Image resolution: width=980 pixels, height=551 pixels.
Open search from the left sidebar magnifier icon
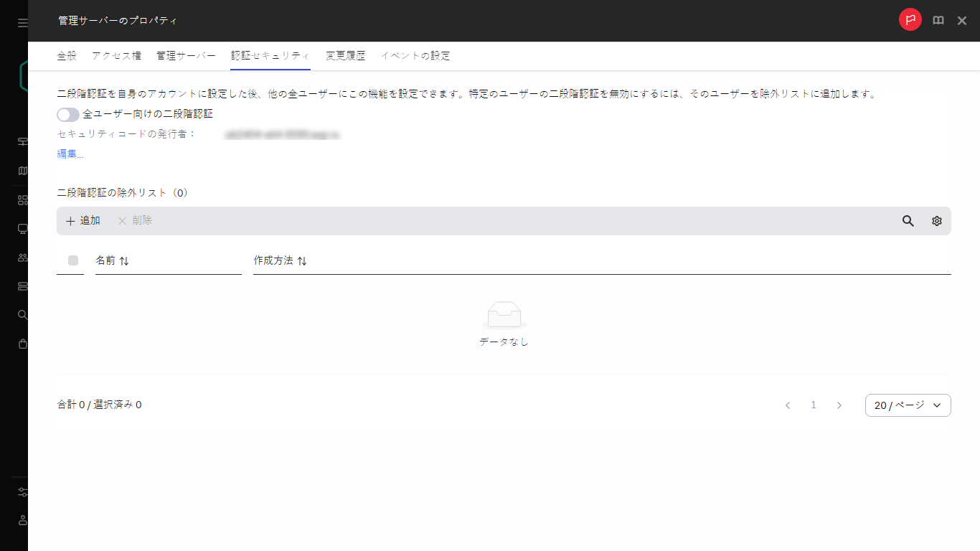click(x=22, y=314)
